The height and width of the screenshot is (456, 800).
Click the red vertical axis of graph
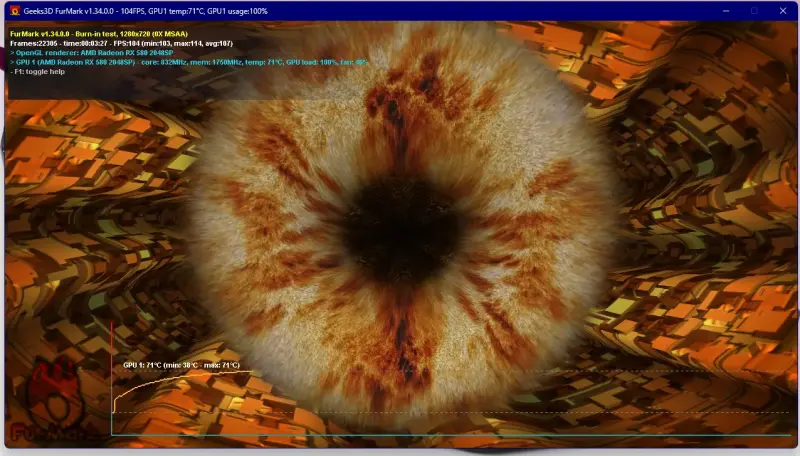click(x=111, y=360)
